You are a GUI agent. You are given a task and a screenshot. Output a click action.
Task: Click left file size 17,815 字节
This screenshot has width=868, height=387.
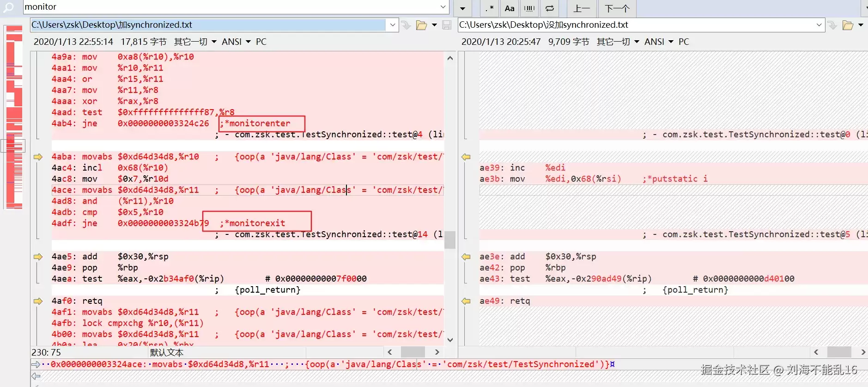pyautogui.click(x=144, y=42)
